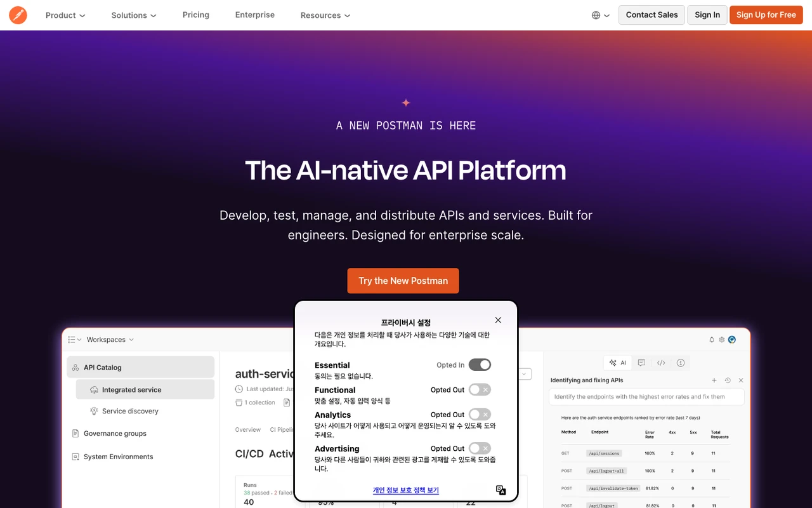The height and width of the screenshot is (508, 812).
Task: Click Try the New Postman button
Action: pyautogui.click(x=403, y=281)
